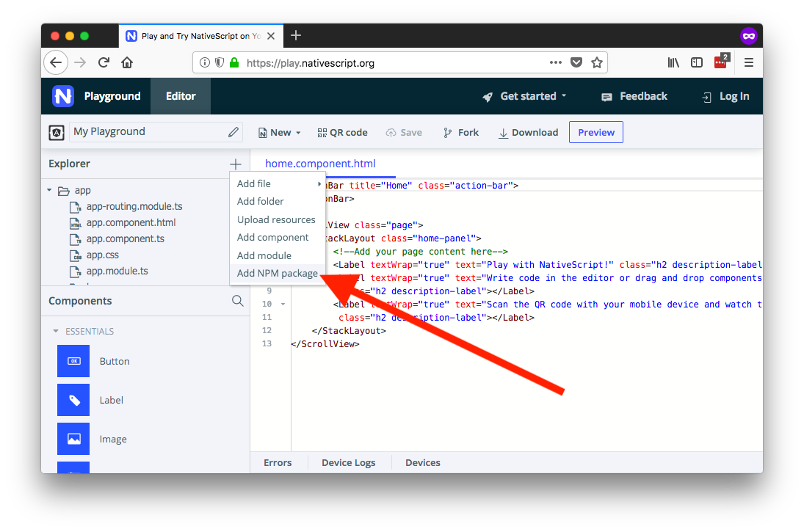Image resolution: width=804 pixels, height=532 pixels.
Task: Collapse the app folder in Explorer
Action: tap(49, 190)
